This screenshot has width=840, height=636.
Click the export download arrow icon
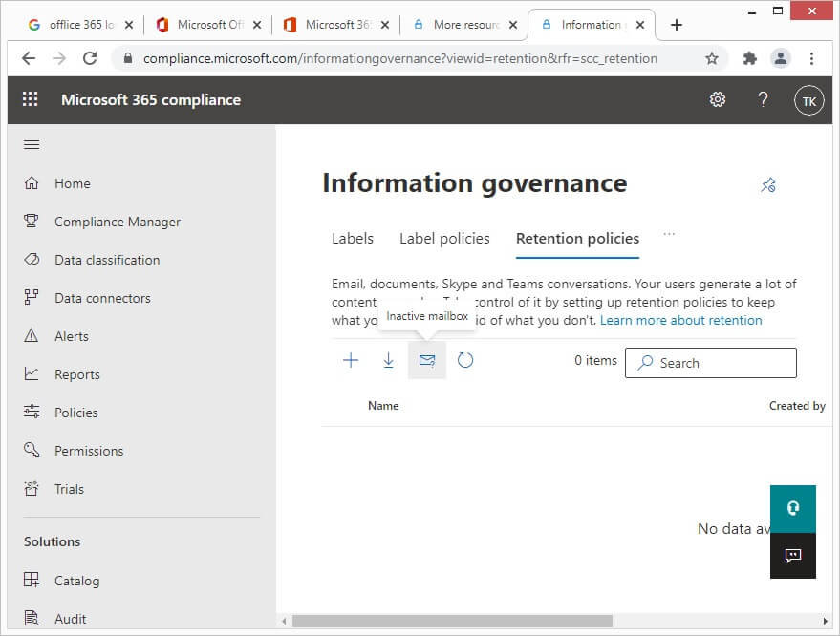click(x=388, y=360)
